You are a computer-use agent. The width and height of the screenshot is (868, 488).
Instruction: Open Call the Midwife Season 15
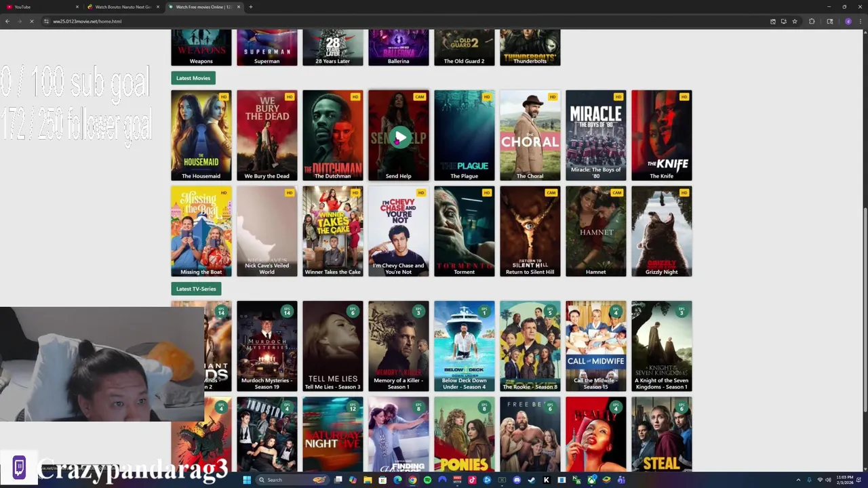(596, 346)
